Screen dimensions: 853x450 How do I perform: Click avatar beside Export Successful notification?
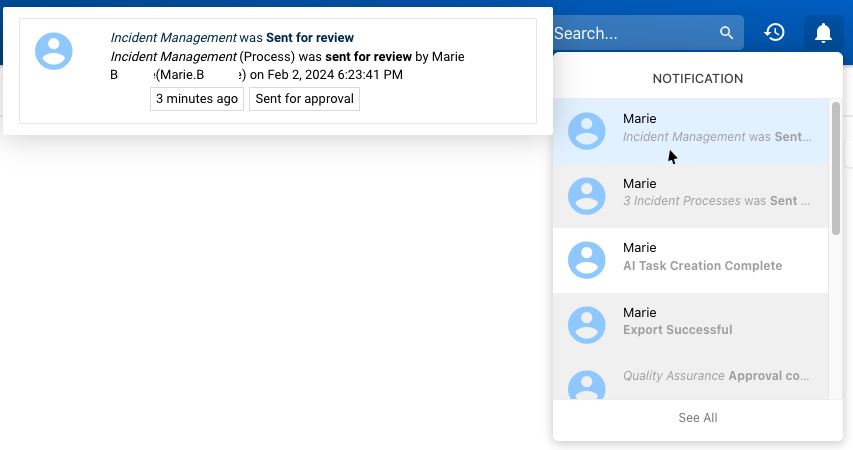pos(587,323)
